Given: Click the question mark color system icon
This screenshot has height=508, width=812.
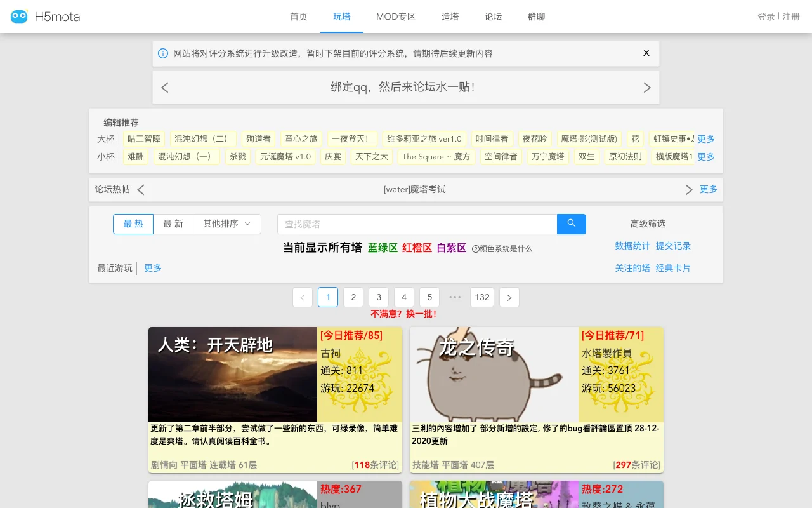Looking at the screenshot, I should (x=475, y=249).
